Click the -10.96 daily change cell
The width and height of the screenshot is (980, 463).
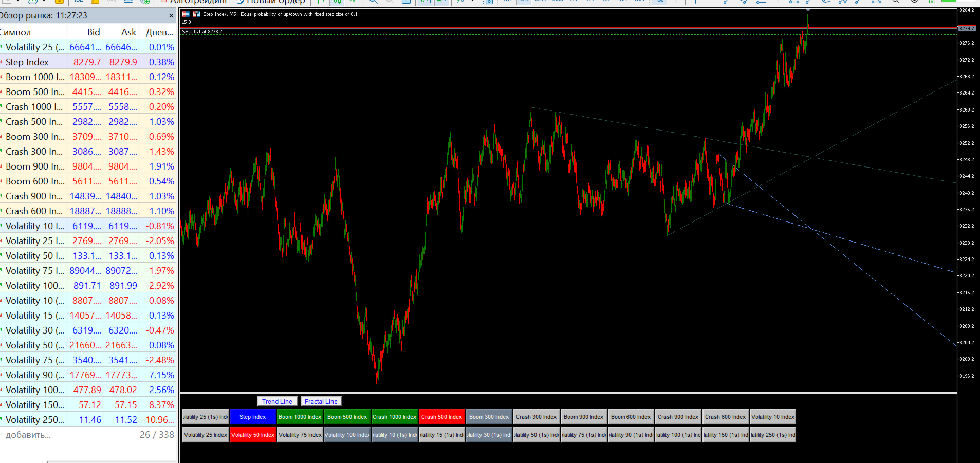pos(158,419)
